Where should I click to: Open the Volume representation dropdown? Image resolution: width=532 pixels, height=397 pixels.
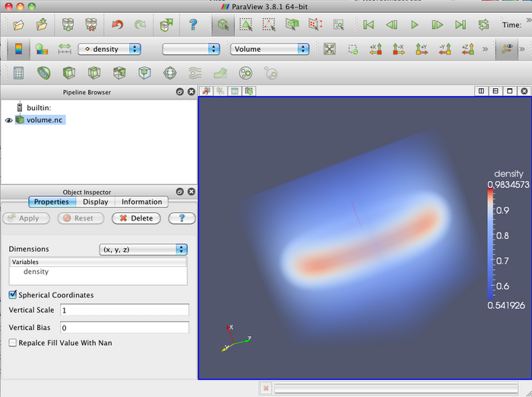(270, 49)
